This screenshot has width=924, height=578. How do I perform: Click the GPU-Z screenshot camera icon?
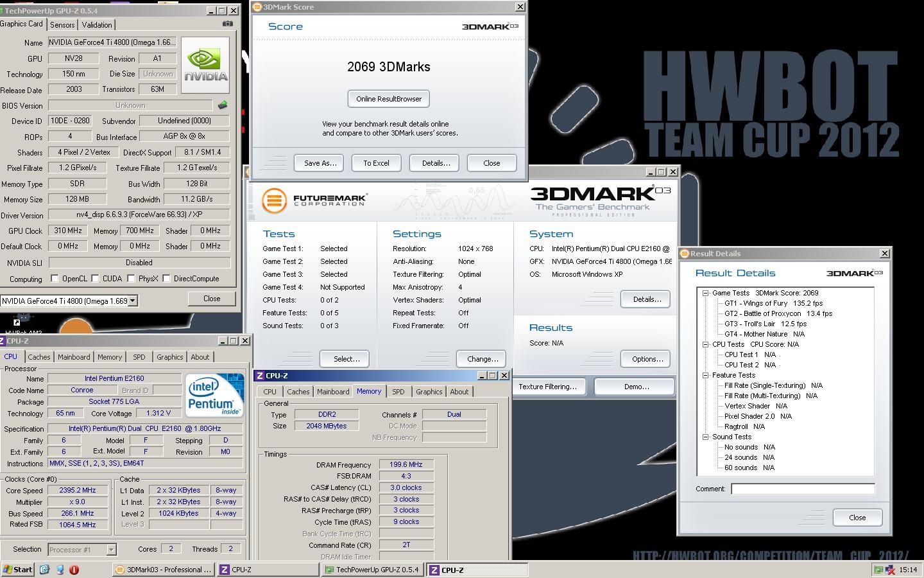click(227, 24)
